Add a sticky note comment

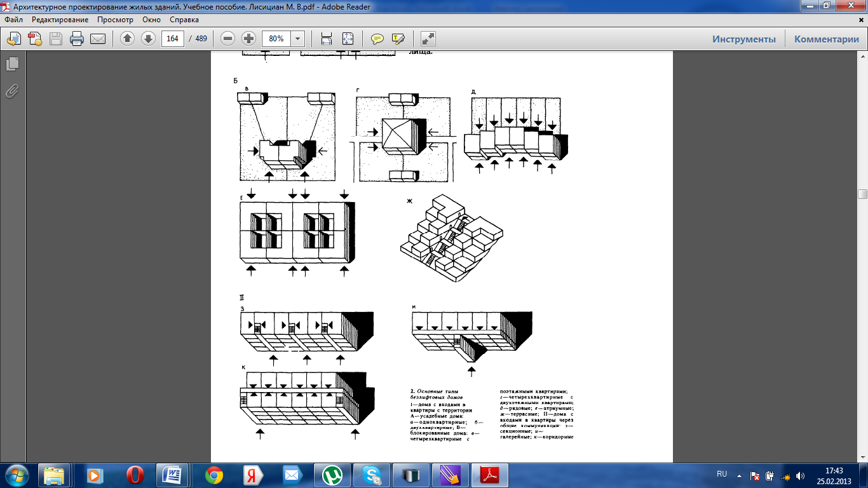pyautogui.click(x=377, y=39)
